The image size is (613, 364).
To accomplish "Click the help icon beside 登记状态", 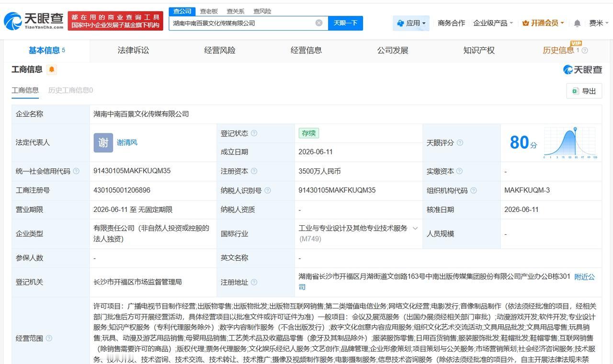I will [x=254, y=133].
